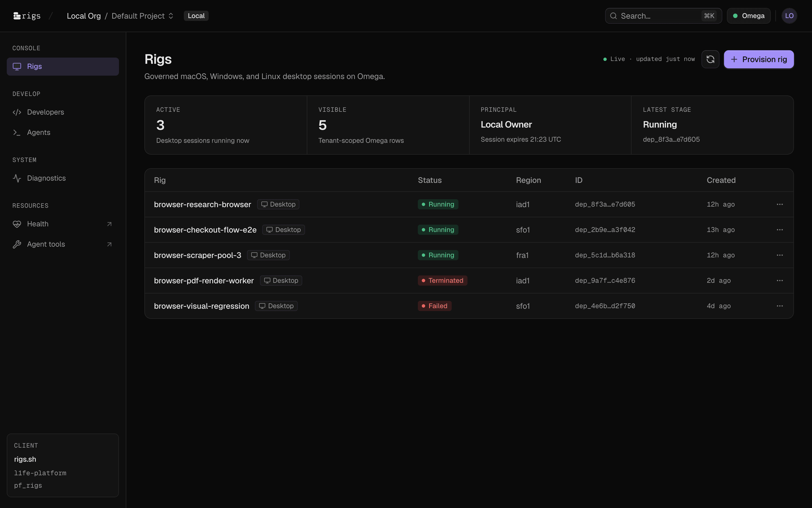This screenshot has height=508, width=812.
Task: Click Default Project breadcrumb
Action: coord(138,16)
